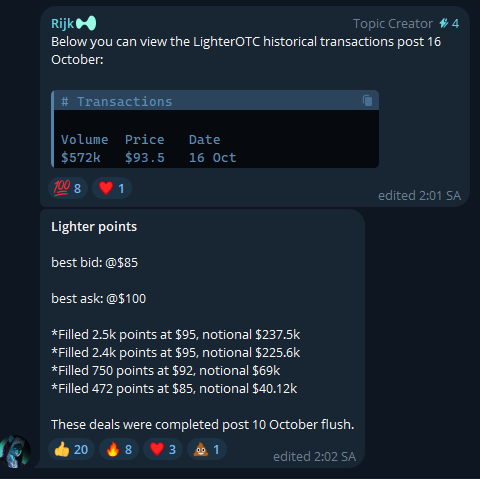Image resolution: width=480 pixels, height=479 pixels.
Task: Toggle the heart reaction with 1 count
Action: (x=112, y=188)
